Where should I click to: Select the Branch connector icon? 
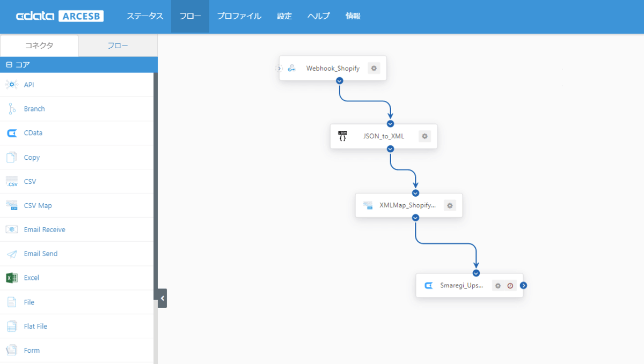[12, 108]
